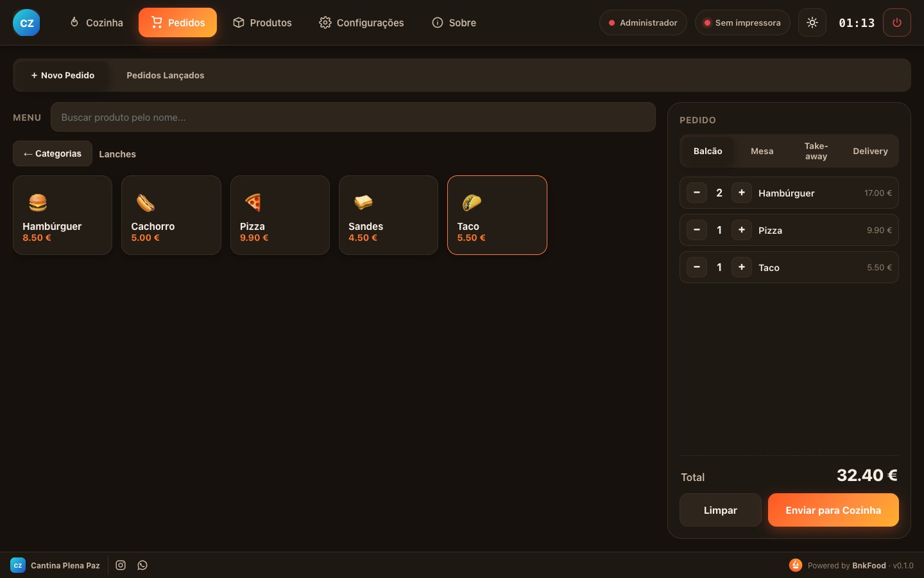Increase Taco quantity with plus

pos(742,267)
